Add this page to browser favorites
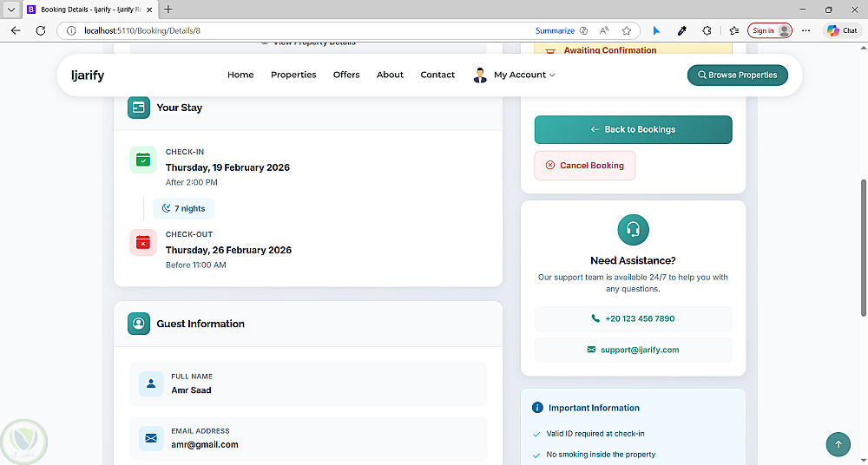Screen dimensions: 868x465 point(626,30)
